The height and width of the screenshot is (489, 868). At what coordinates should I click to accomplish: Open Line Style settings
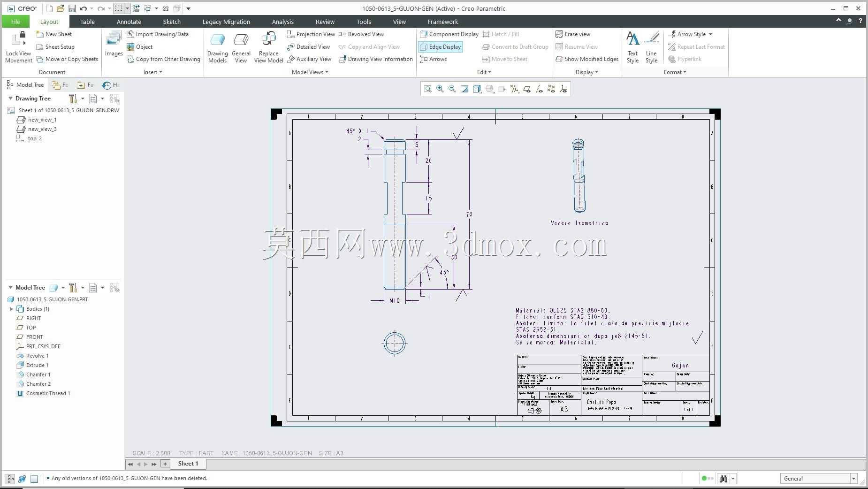coord(651,48)
